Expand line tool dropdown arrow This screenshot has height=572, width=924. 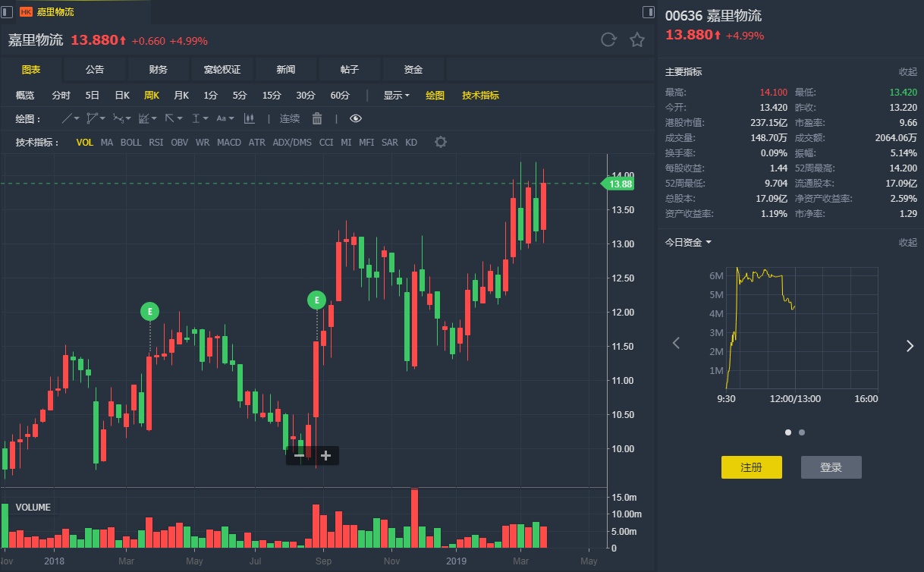click(77, 118)
